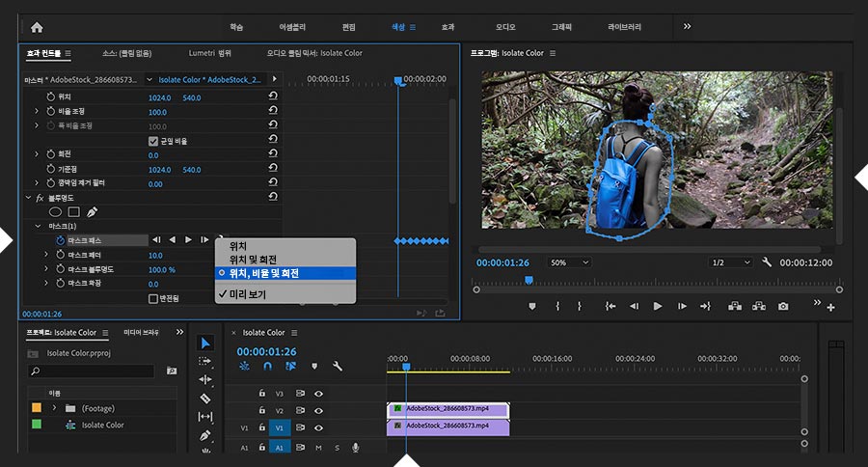Select the Selection tool arrow
The width and height of the screenshot is (868, 467).
[205, 343]
